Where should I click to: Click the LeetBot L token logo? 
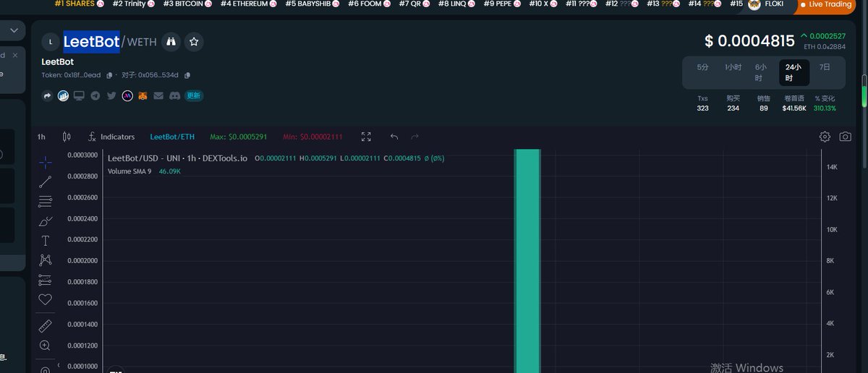[50, 42]
